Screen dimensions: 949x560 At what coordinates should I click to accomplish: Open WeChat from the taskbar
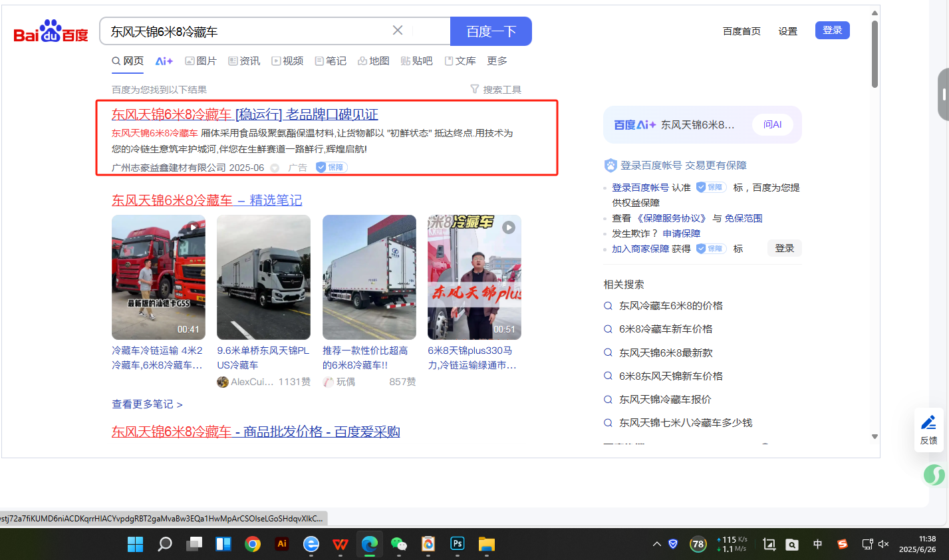tap(398, 544)
